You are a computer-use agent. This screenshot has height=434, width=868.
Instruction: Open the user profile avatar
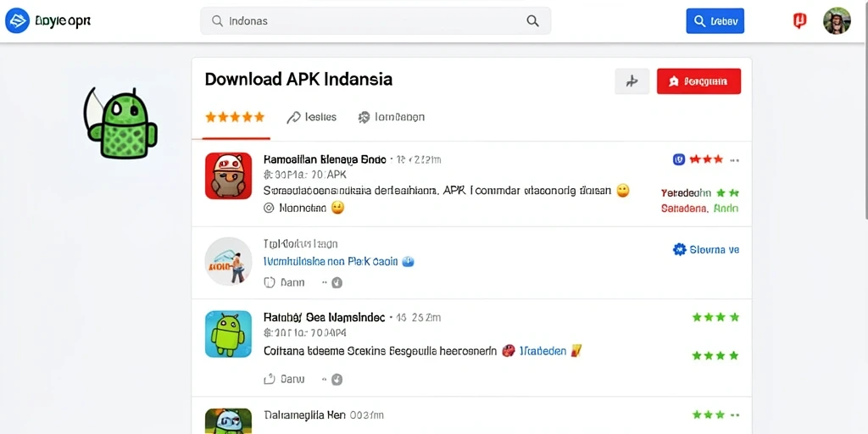click(837, 21)
